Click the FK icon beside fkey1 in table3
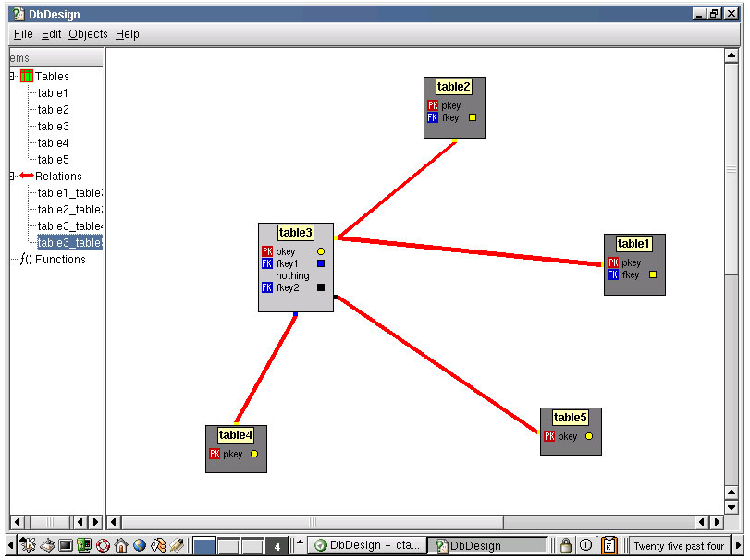Screen dimensions: 750x560 pos(267,263)
